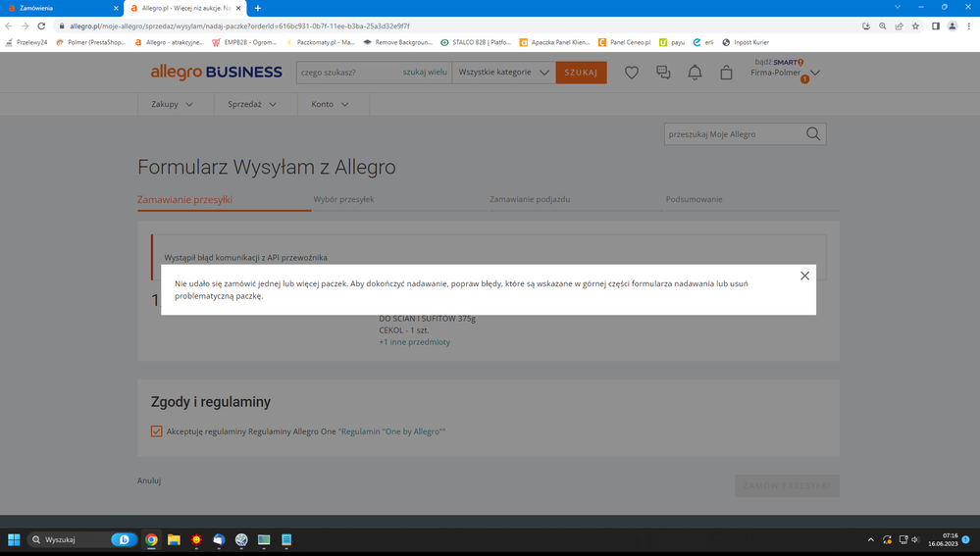
Task: Open the Bing chat icon in taskbar search
Action: tap(124, 539)
